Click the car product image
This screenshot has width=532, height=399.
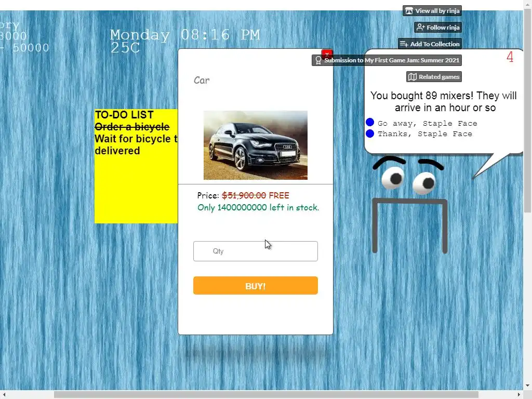click(x=256, y=145)
